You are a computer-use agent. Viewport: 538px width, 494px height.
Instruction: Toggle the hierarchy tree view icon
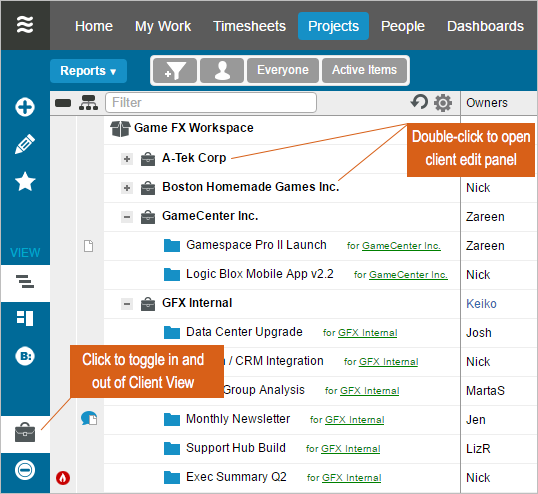[x=89, y=103]
